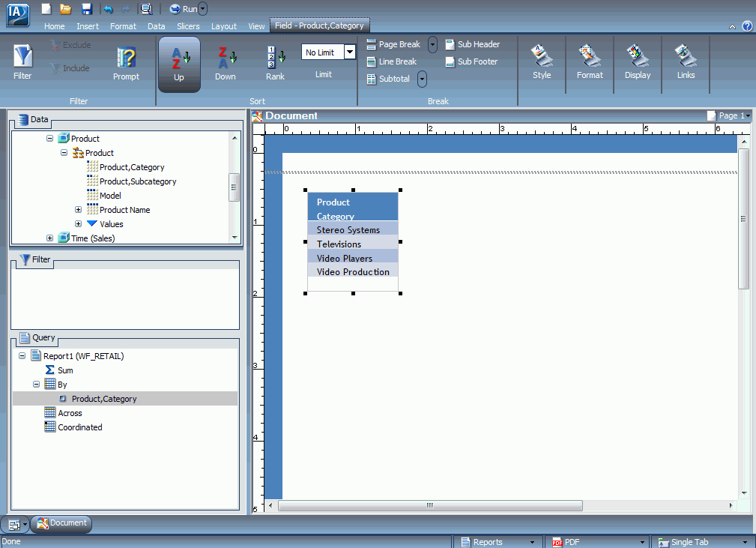Select Product,Subcategory in the Data tree
The width and height of the screenshot is (756, 548).
(137, 181)
